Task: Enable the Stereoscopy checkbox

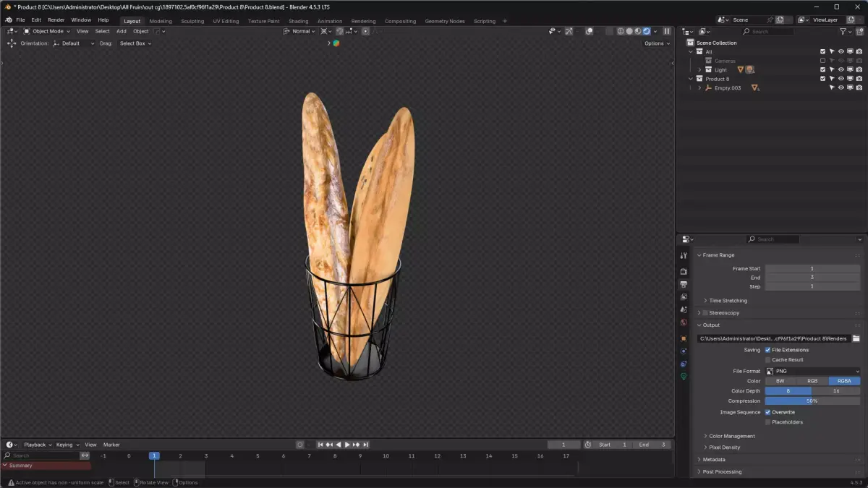Action: click(x=706, y=313)
